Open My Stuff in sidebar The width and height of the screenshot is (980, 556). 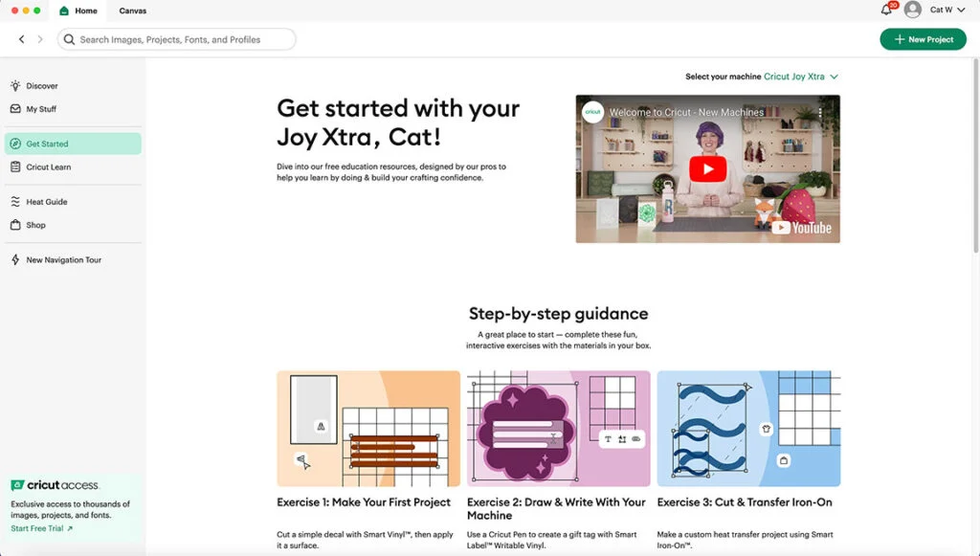(x=73, y=109)
